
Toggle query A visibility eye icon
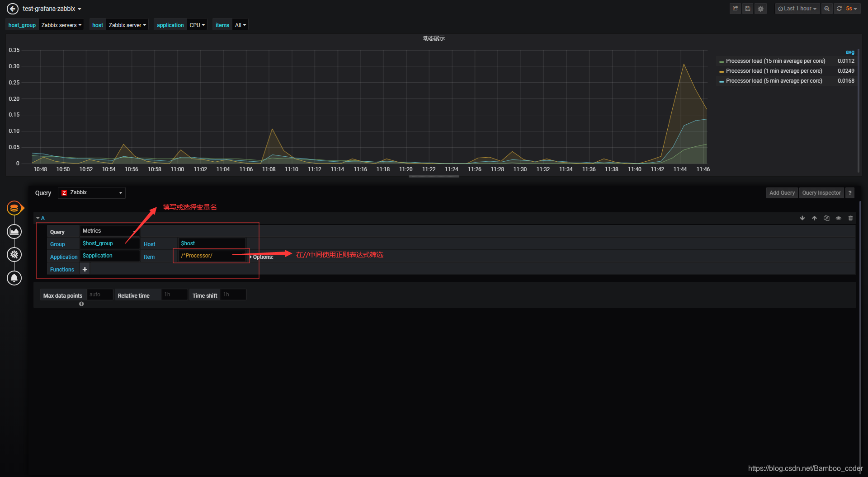tap(838, 218)
